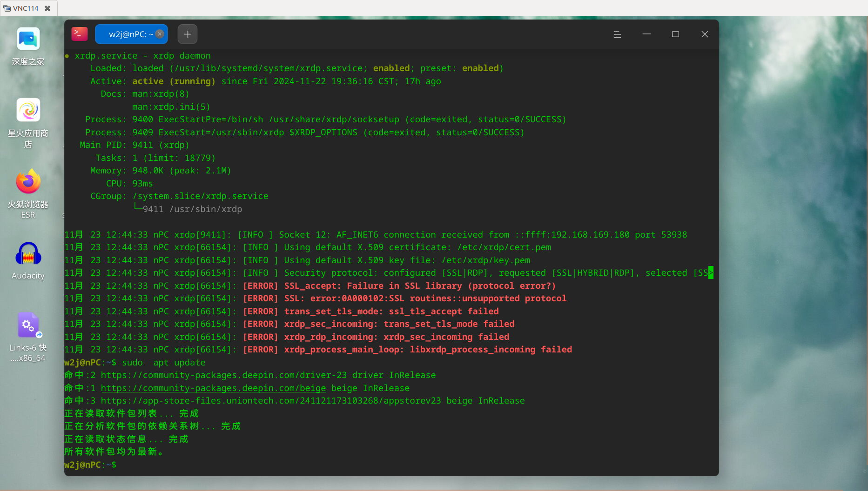Click the 'Tasks: 1 (limit: 18779)' line
868x491 pixels.
click(155, 158)
